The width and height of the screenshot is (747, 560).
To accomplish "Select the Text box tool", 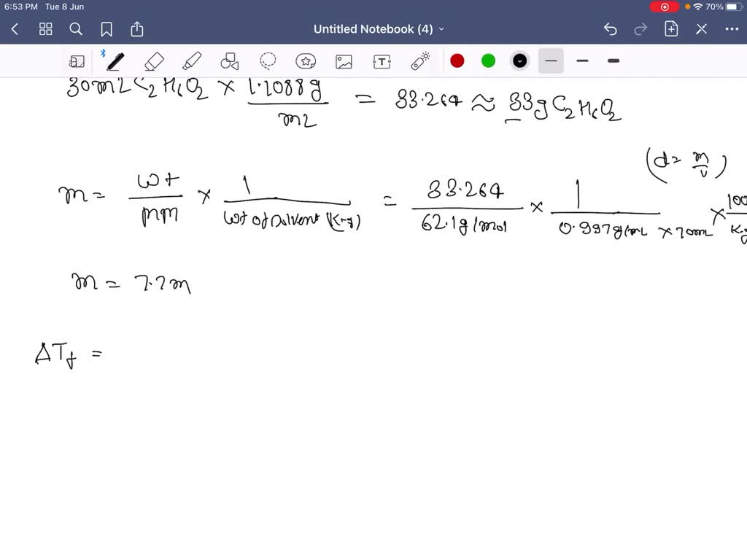I will (x=382, y=61).
